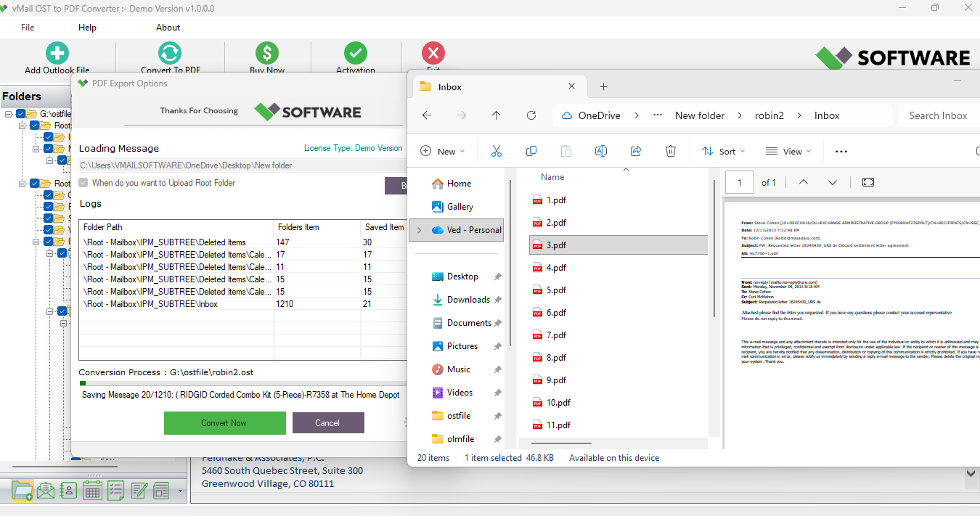
Task: Click the Convert To PDF icon
Action: (x=170, y=53)
